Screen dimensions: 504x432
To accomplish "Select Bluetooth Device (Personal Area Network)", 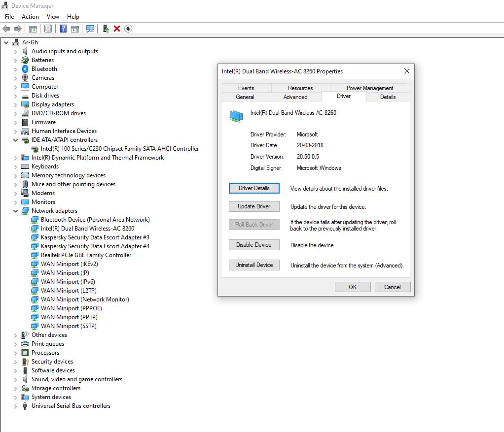I will [x=96, y=220].
